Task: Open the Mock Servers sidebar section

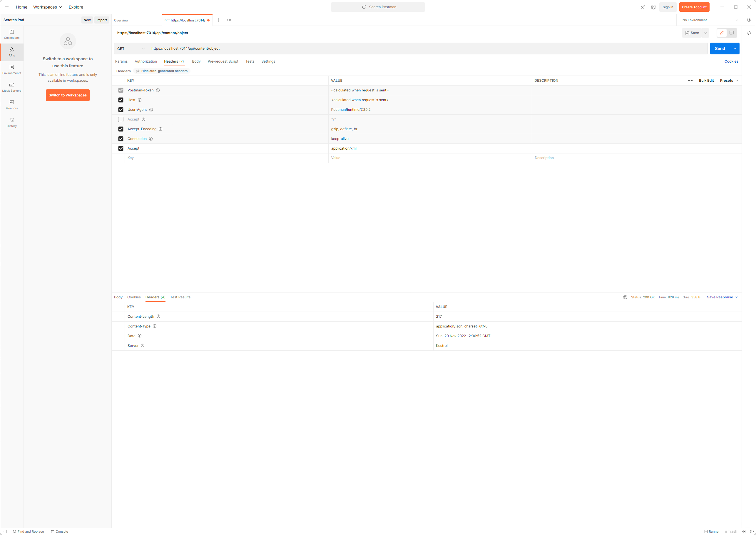Action: (x=11, y=87)
